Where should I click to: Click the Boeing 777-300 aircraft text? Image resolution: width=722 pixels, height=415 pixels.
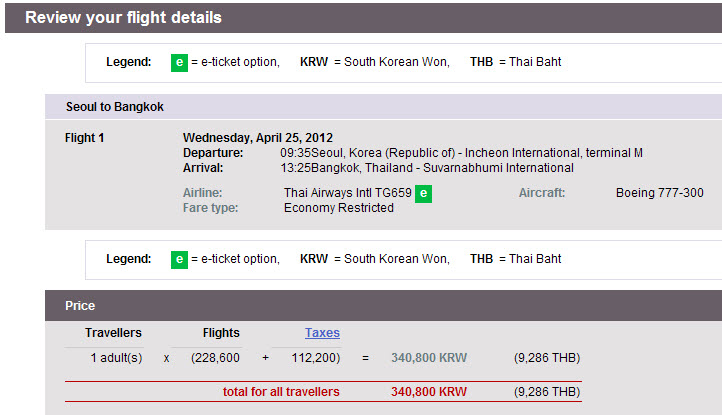pos(660,193)
